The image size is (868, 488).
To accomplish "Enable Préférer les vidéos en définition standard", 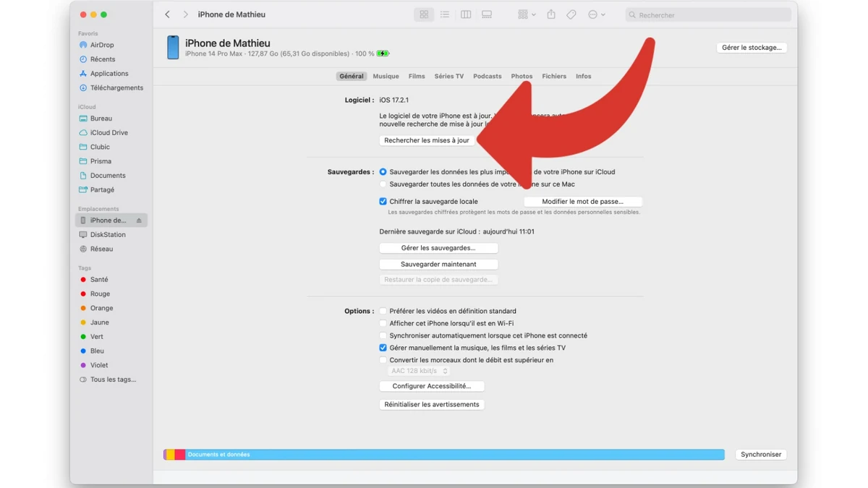I will [383, 312].
